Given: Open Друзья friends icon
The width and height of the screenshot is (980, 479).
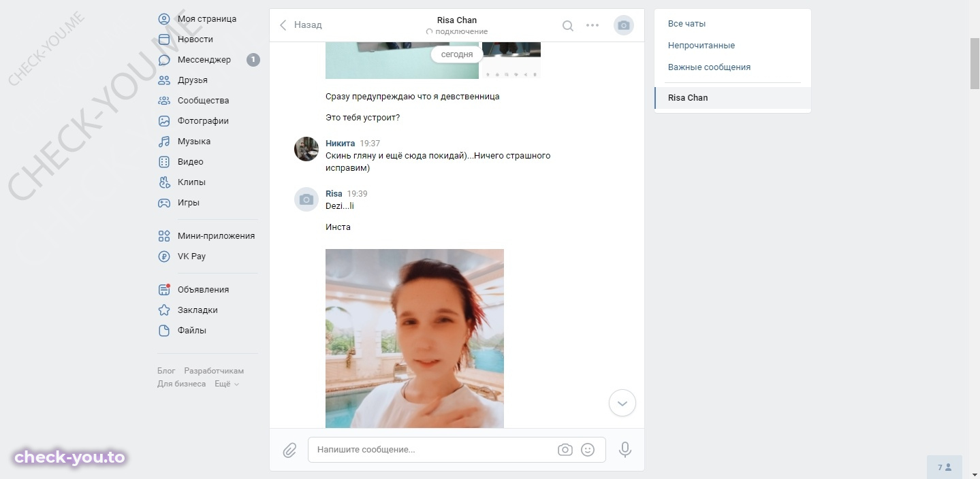Looking at the screenshot, I should click(164, 80).
